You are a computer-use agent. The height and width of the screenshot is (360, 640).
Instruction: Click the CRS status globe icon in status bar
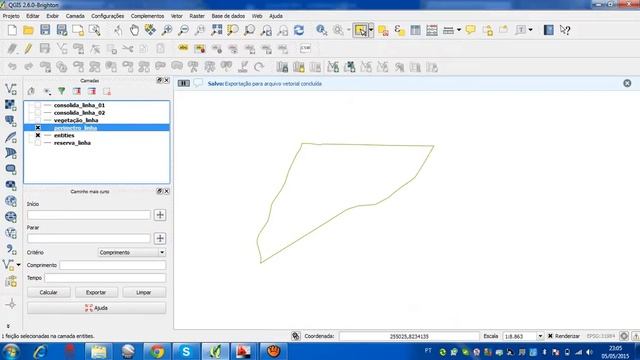click(x=624, y=336)
